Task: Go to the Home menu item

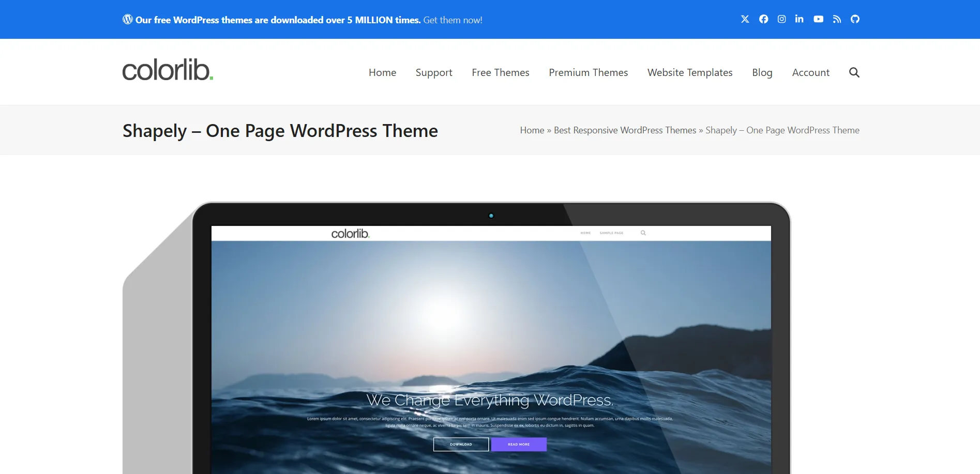Action: 382,72
